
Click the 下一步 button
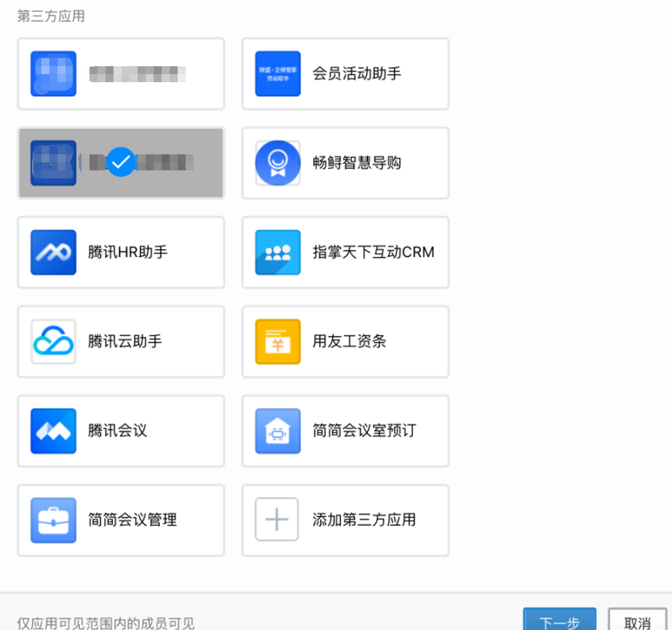point(560,620)
